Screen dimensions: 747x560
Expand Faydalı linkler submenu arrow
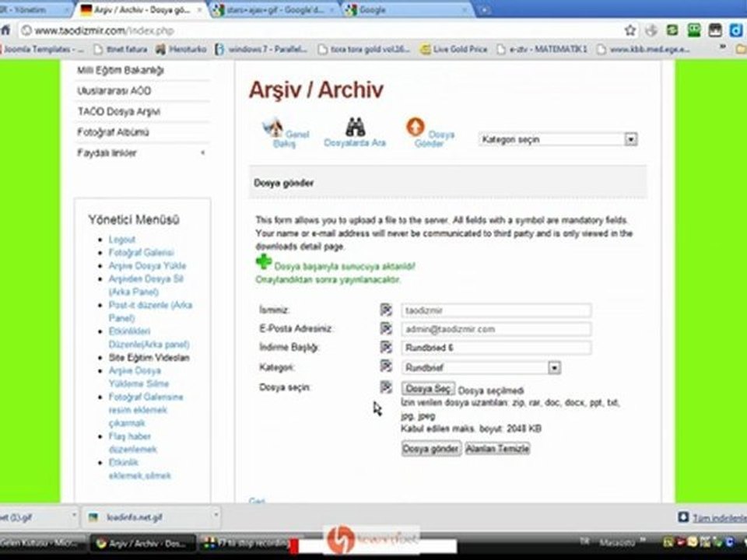(203, 153)
